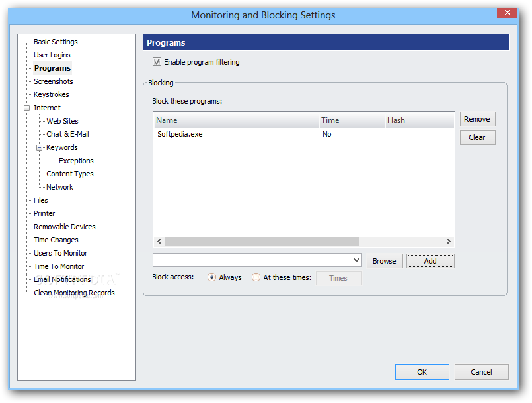Select Email Notifications in the tree
Image resolution: width=532 pixels, height=403 pixels.
point(62,280)
